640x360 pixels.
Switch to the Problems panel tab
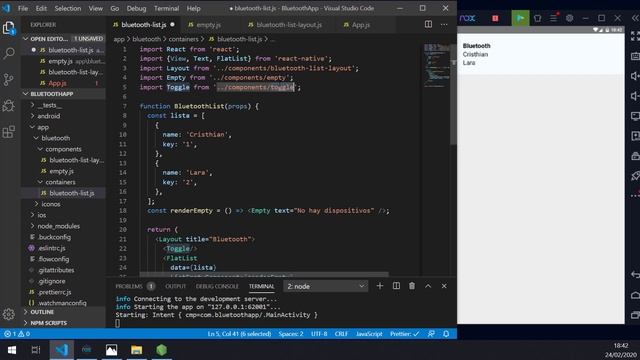(x=135, y=286)
